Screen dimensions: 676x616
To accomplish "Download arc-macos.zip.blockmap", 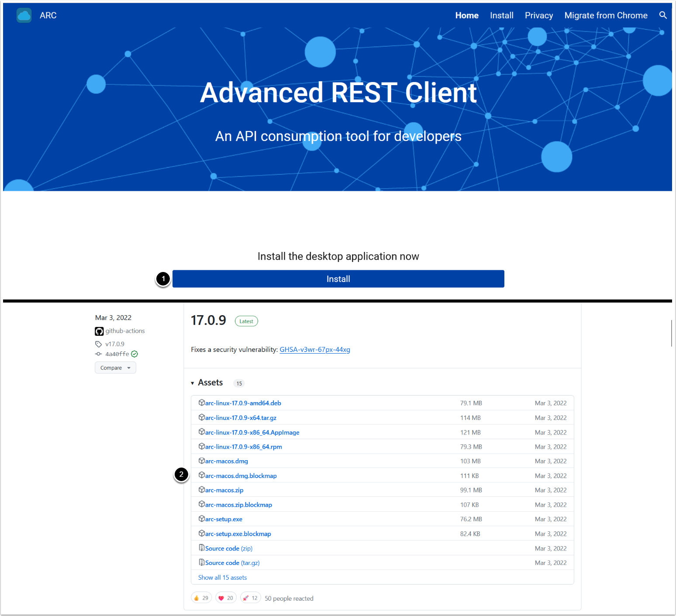I will pos(239,505).
